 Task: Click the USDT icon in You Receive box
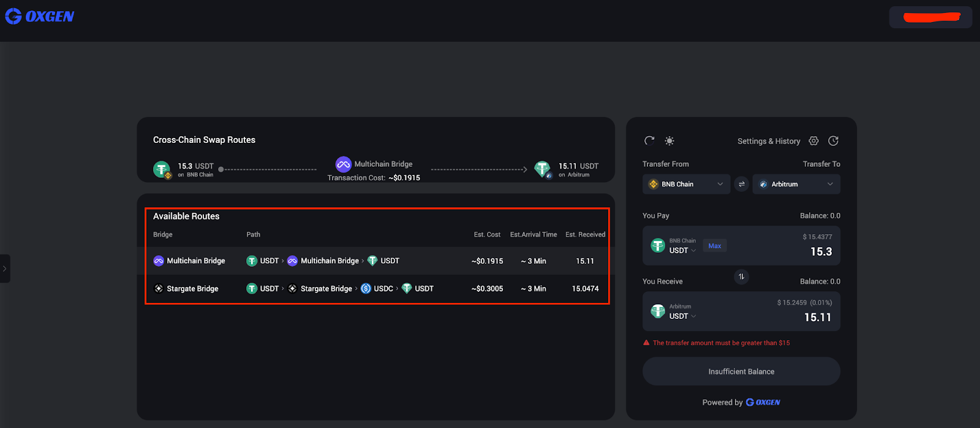658,311
